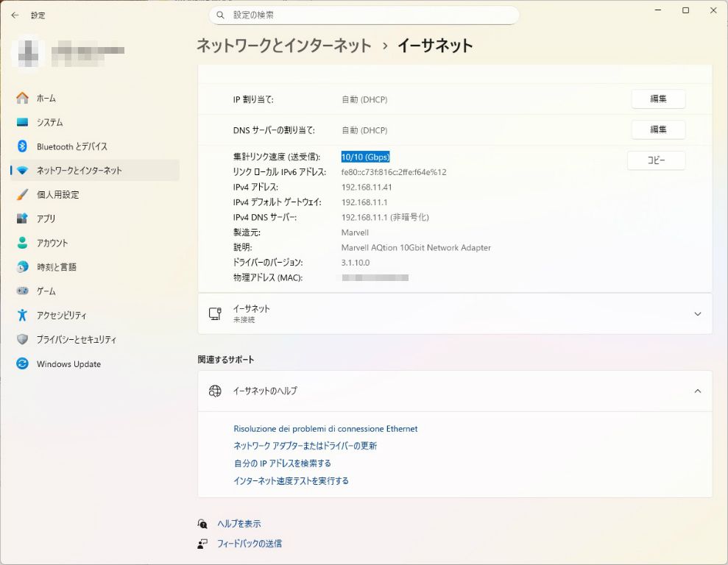Click the 192.168.11.1 (非暗号化) DNS value
Screen dimensions: 728x565
coord(385,217)
